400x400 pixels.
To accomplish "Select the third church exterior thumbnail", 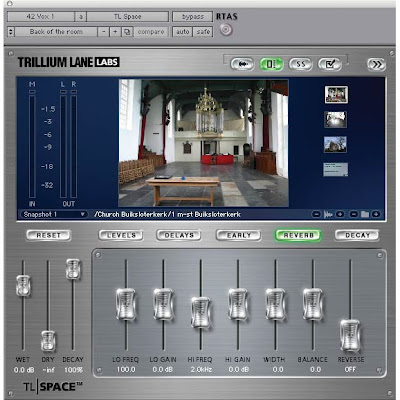I will click(x=335, y=145).
